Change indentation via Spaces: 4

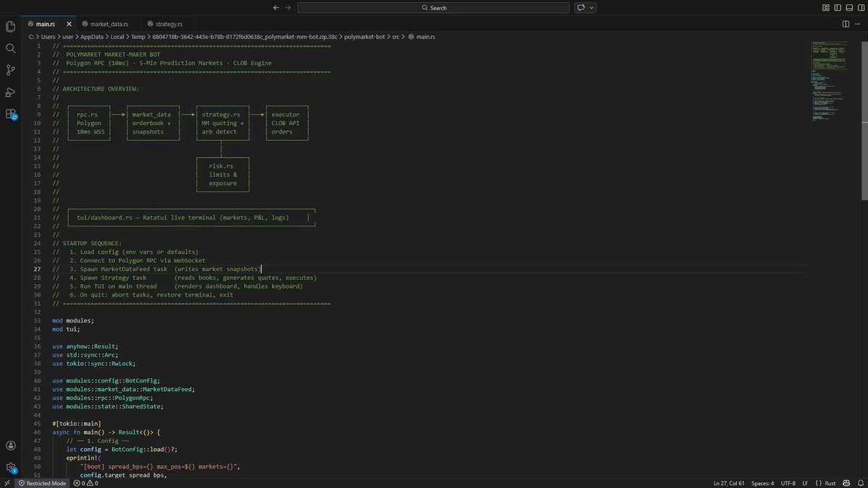point(762,483)
